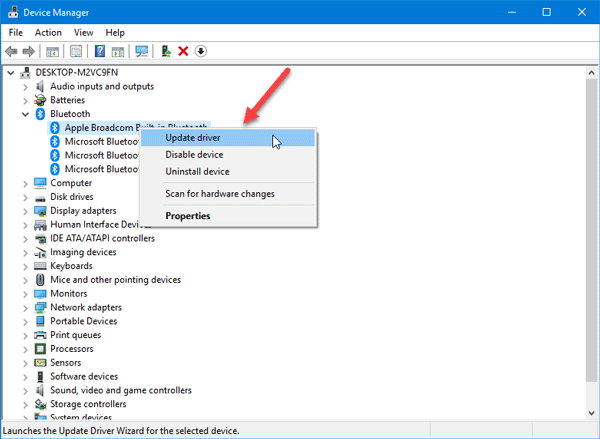Expand the Monitors category
Image resolution: width=600 pixels, height=439 pixels.
[25, 294]
